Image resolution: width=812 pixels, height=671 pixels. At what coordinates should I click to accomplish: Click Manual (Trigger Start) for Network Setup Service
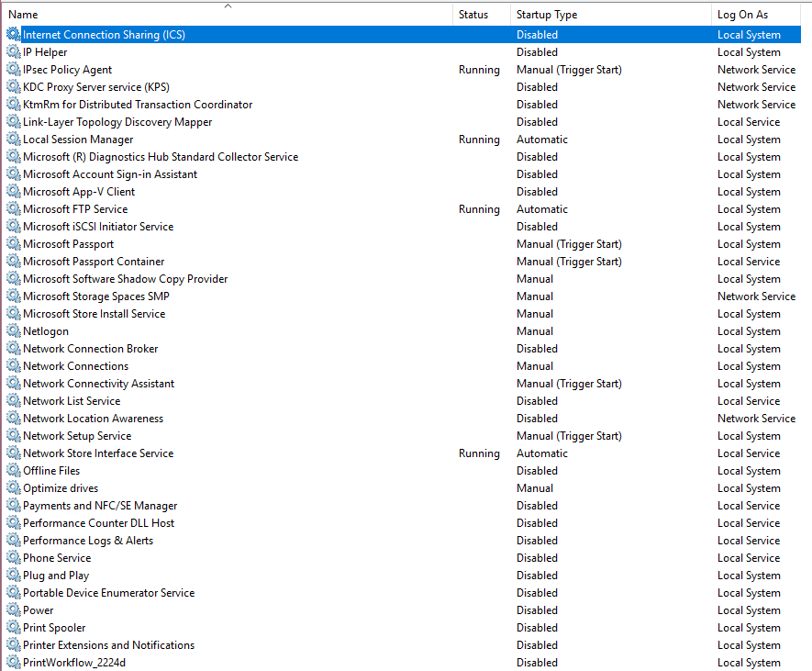tap(569, 436)
